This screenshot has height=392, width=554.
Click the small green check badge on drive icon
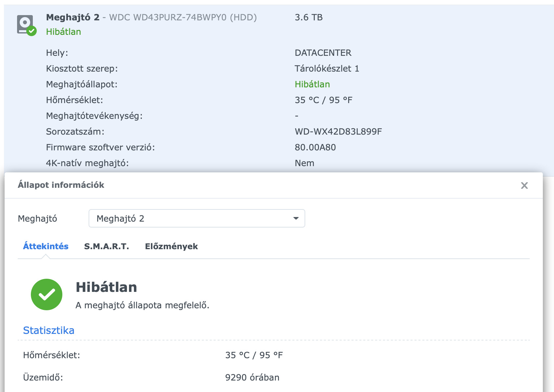tap(32, 32)
